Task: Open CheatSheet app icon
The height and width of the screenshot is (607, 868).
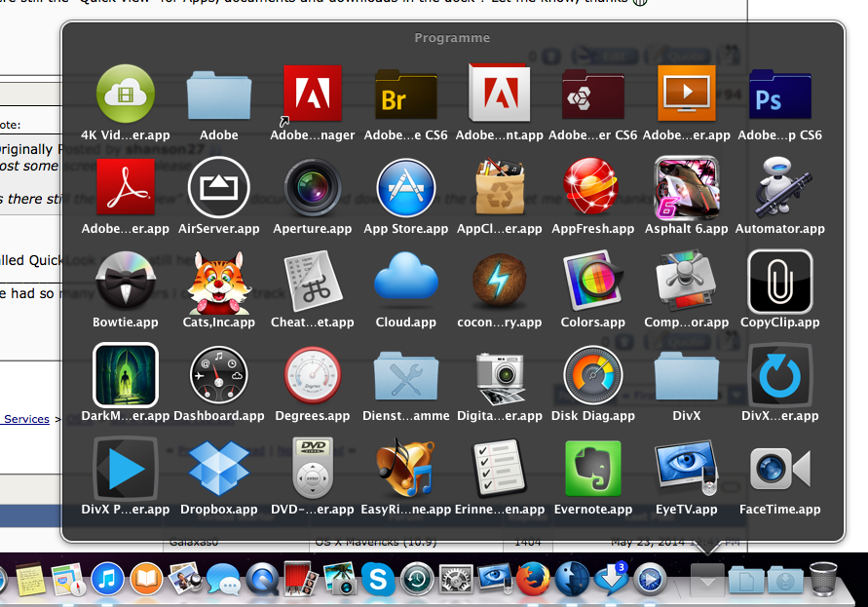Action: [312, 281]
